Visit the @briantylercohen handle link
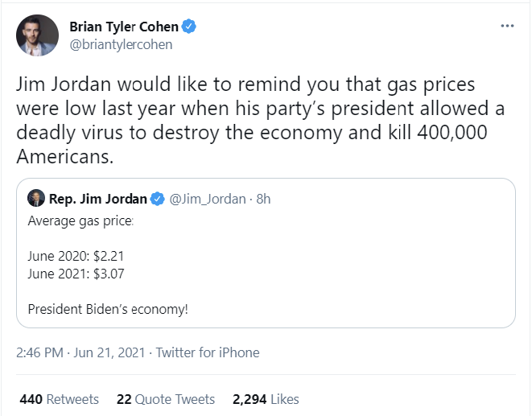532x416 pixels. pos(122,44)
